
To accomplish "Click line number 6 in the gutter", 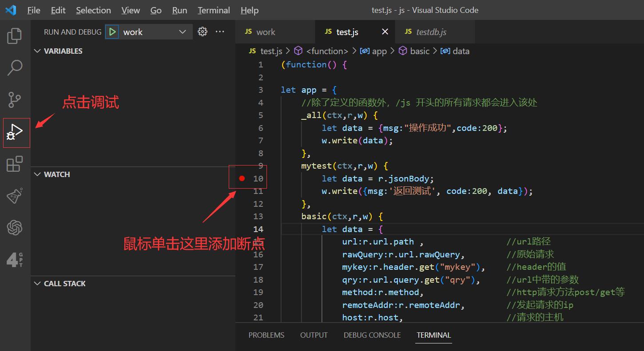I will [261, 128].
